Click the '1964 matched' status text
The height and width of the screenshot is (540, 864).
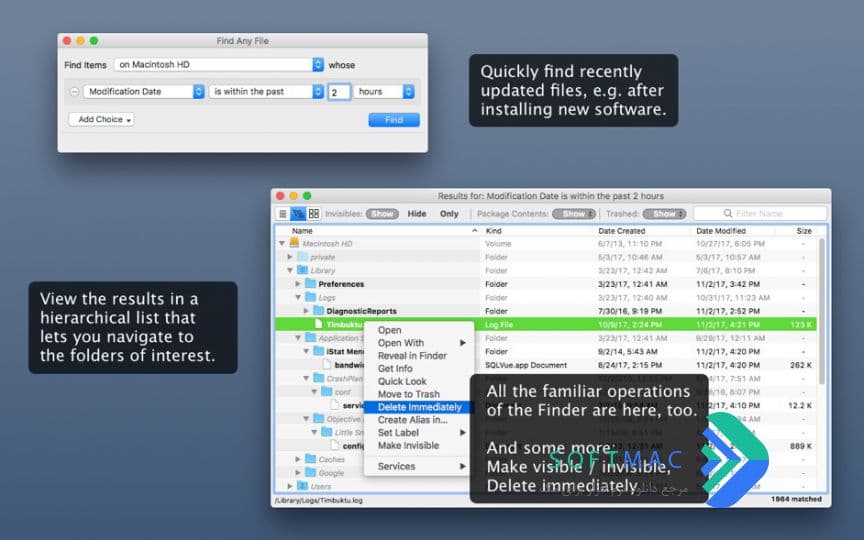796,499
